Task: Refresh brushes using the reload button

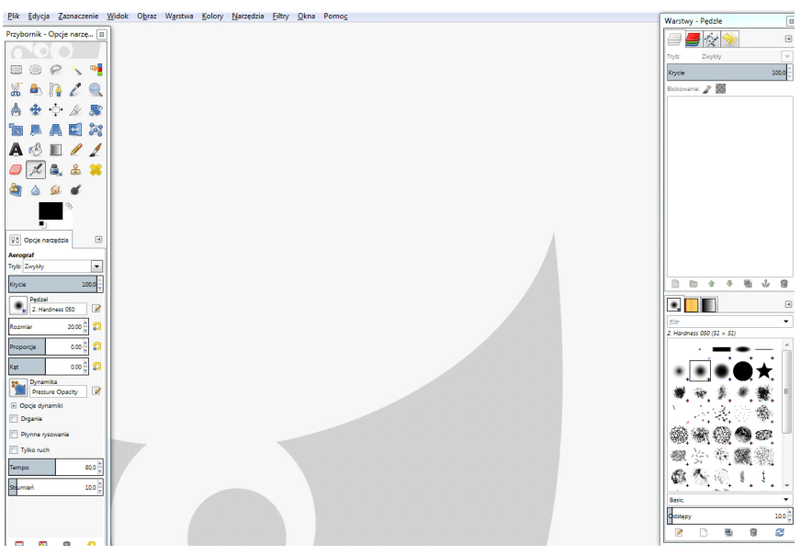Action: [x=779, y=532]
